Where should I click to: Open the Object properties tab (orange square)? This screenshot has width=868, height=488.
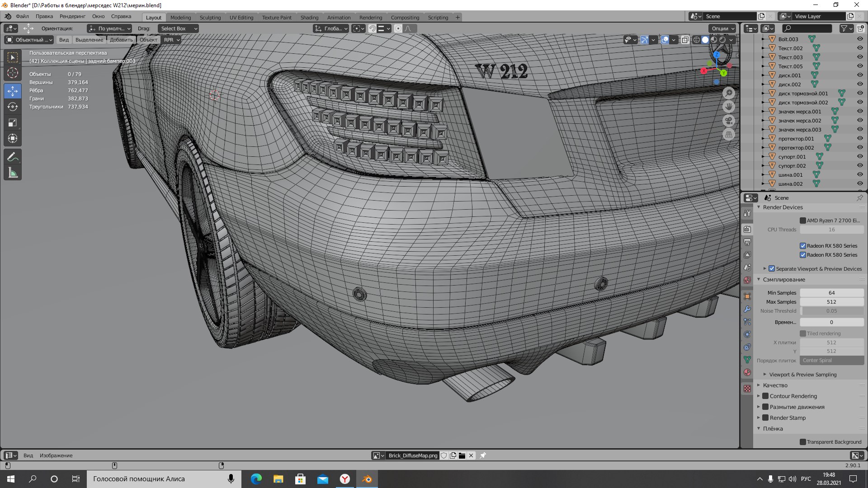[747, 296]
